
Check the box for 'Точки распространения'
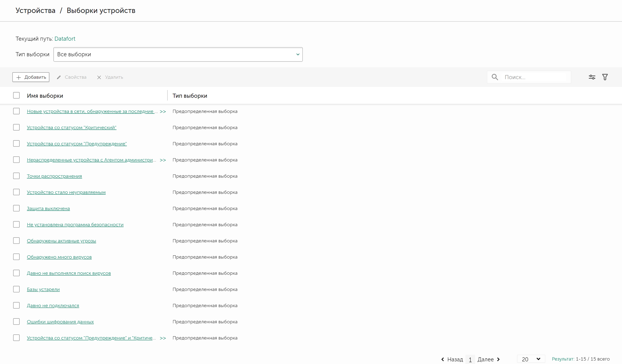point(16,176)
